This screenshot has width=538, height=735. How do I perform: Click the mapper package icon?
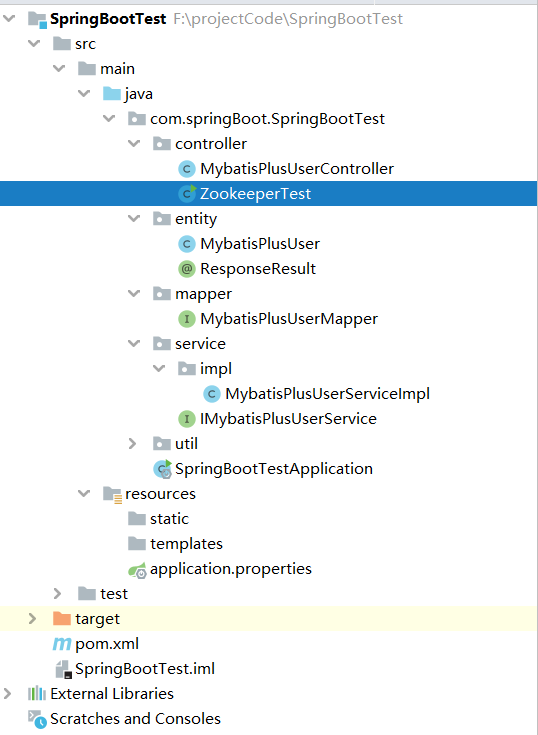162,294
